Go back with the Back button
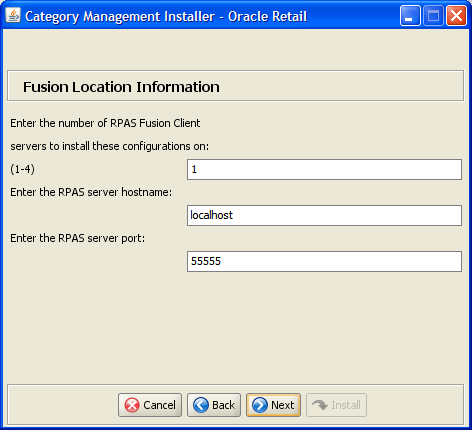 (x=214, y=405)
